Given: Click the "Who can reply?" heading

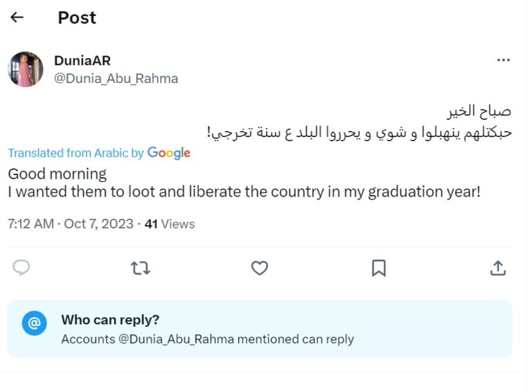Looking at the screenshot, I should pos(110,320).
